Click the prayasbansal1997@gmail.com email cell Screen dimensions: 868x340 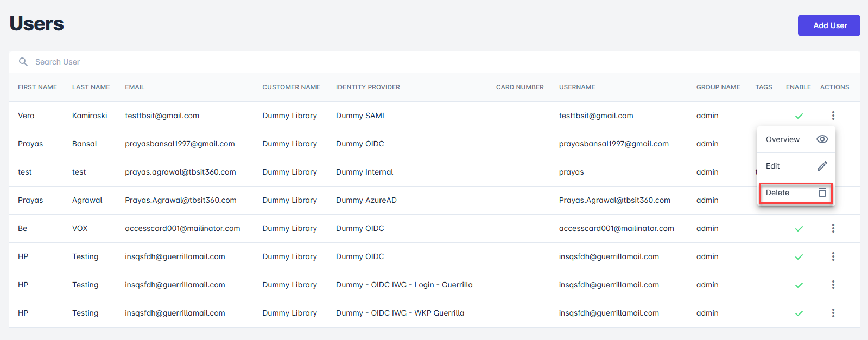(x=180, y=144)
